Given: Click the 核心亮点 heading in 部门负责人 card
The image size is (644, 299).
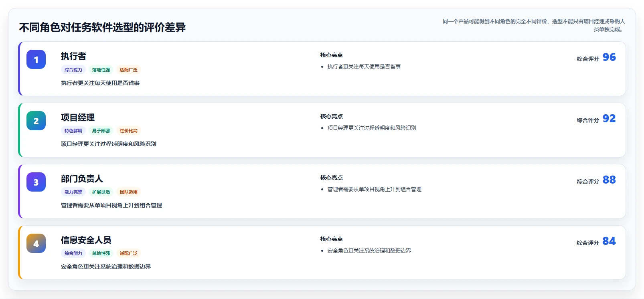Looking at the screenshot, I should 332,178.
